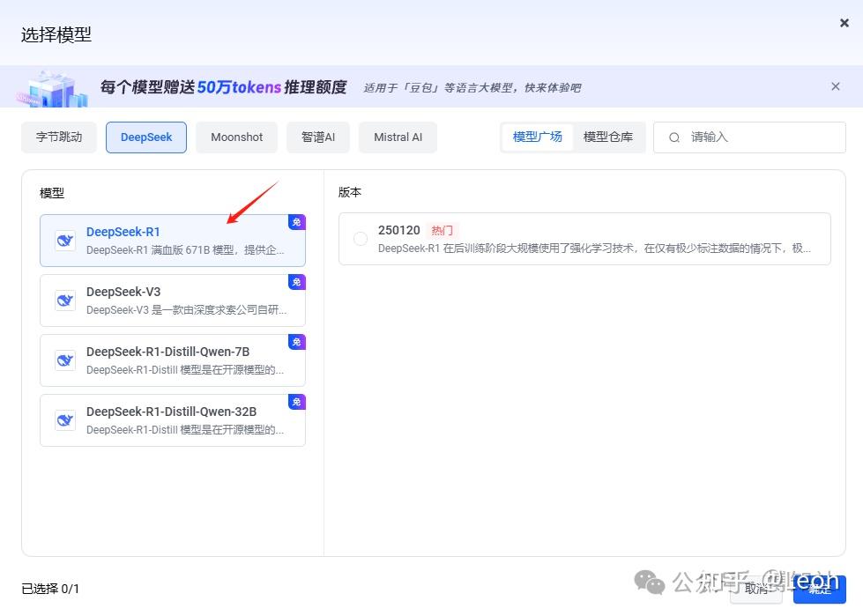The height and width of the screenshot is (616, 863).
Task: Click the 免 badge on DeepSeek-R1
Action: (x=297, y=222)
